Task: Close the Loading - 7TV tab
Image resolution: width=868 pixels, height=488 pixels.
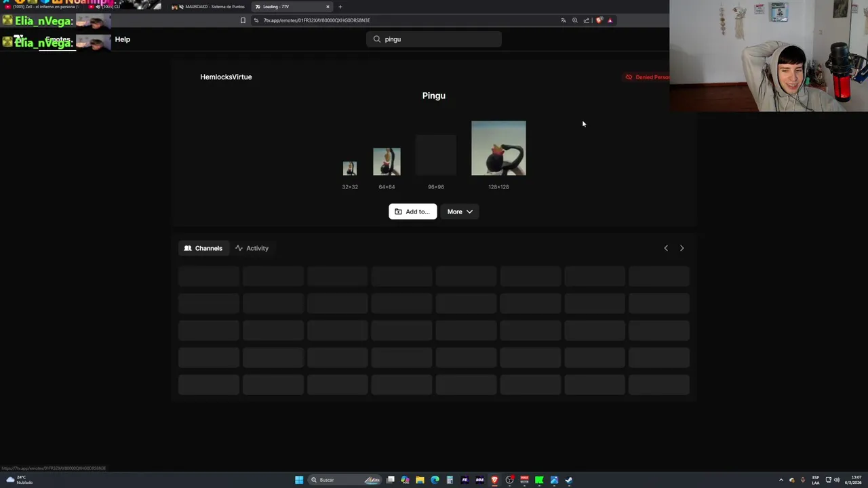Action: [x=328, y=7]
